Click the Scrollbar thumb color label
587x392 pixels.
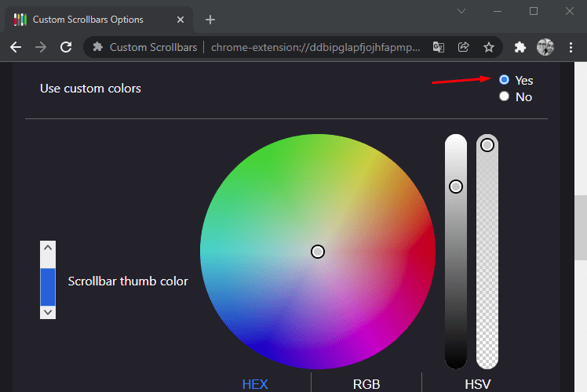tap(128, 281)
